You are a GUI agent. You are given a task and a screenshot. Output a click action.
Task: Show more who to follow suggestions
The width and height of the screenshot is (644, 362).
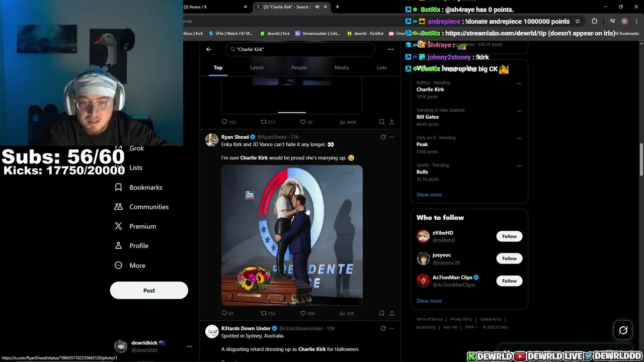point(429,301)
